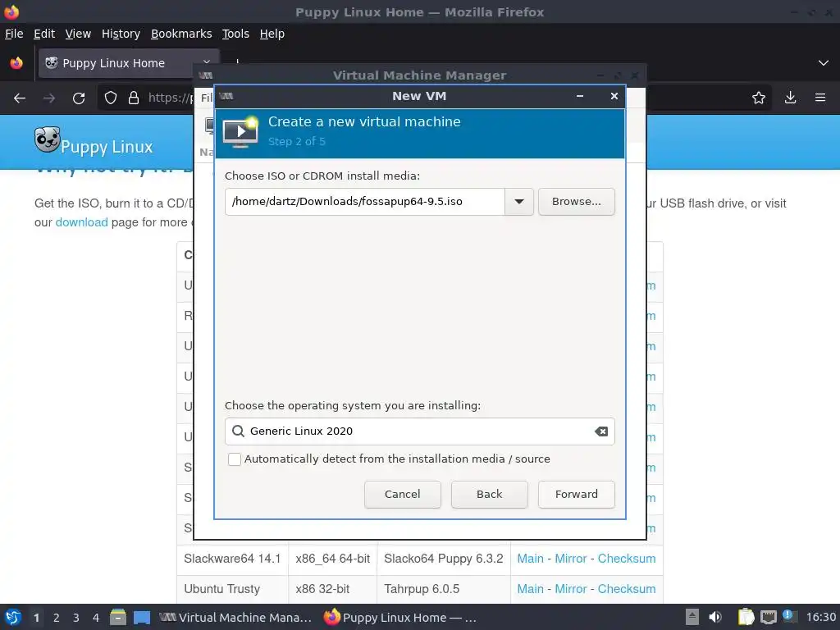Screen dimensions: 840x630
Task: Click the network monitor tray icon
Action: click(768, 618)
